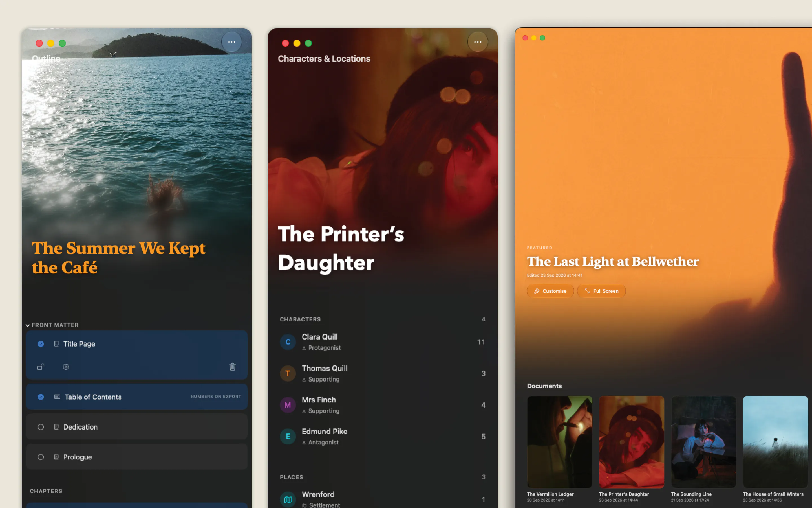Click the Edited 23 Sep 2026 timestamp
This screenshot has height=508, width=812.
[555, 275]
